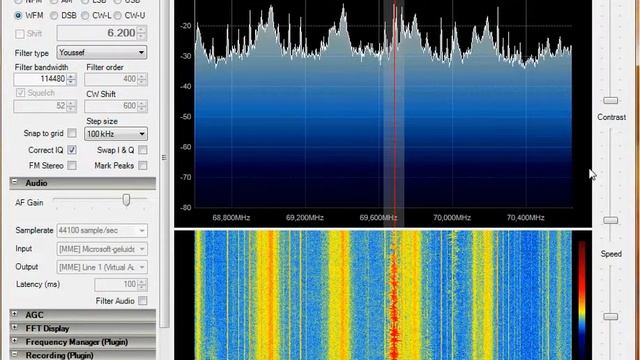Image resolution: width=640 pixels, height=360 pixels.
Task: Enable the FM Stereo checkbox
Action: point(72,165)
